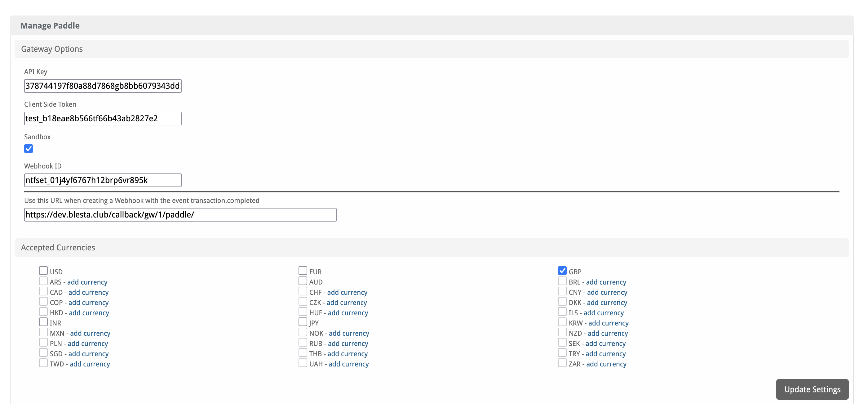Click the Manage Paddle heading
This screenshot has width=868, height=404.
(50, 26)
